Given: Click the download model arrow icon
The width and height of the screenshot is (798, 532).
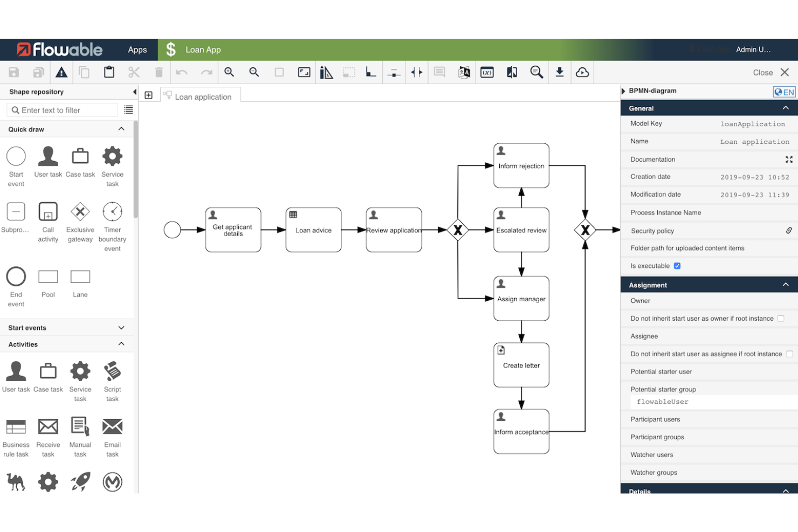Looking at the screenshot, I should [x=560, y=72].
